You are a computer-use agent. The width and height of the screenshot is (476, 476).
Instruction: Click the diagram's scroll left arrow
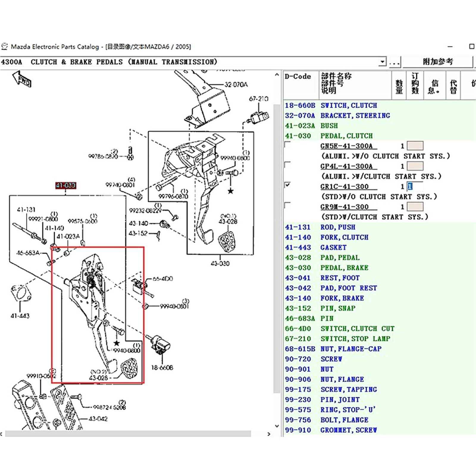click(x=2, y=434)
